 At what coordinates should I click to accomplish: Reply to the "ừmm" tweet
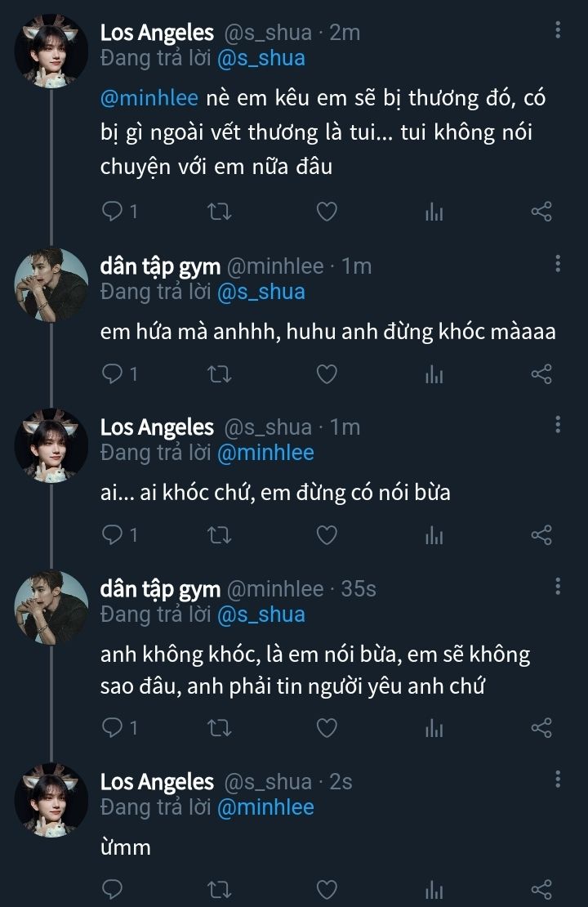[x=112, y=889]
